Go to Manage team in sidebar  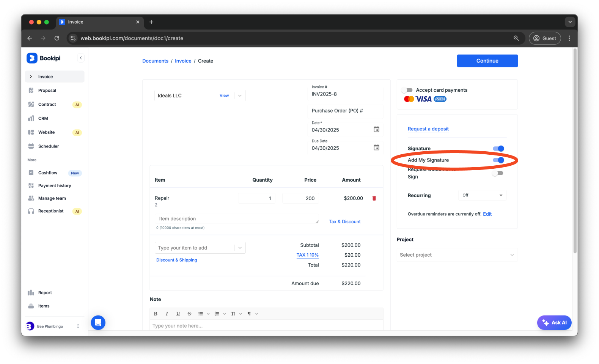point(52,198)
